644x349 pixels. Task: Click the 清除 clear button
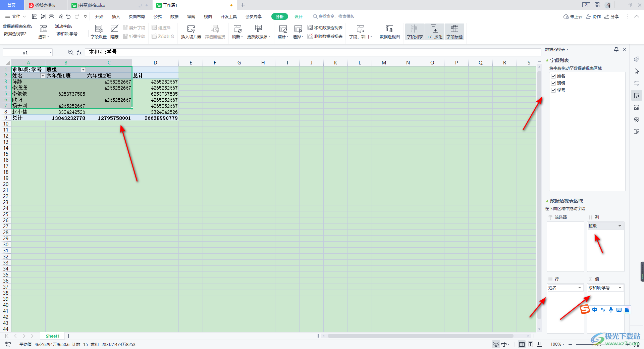coord(283,32)
